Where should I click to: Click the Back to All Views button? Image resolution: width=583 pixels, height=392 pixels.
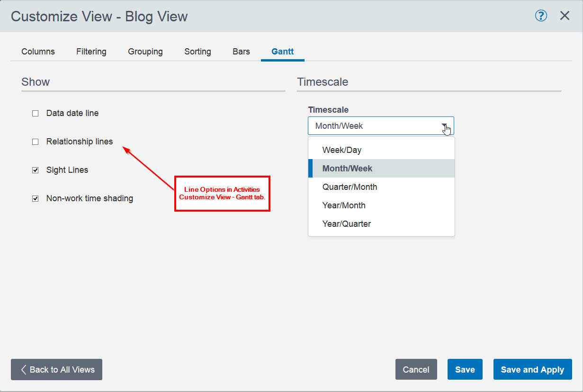click(56, 370)
